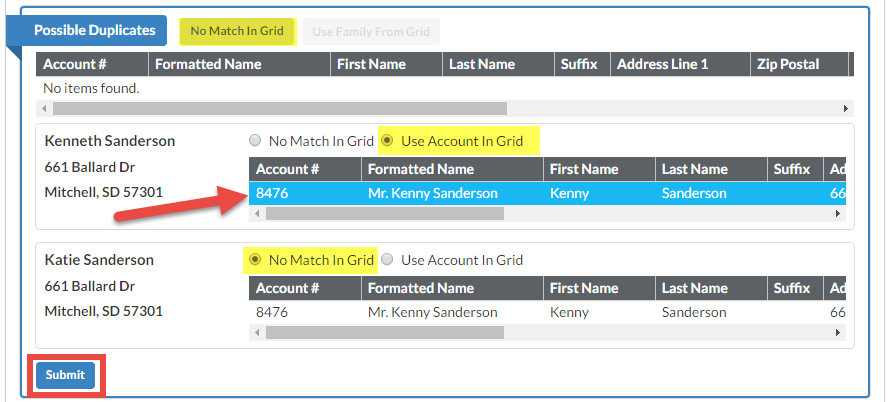Viewport: 896px width, 402px height.
Task: Click Account # header in Kenneth's grid
Action: (x=288, y=169)
